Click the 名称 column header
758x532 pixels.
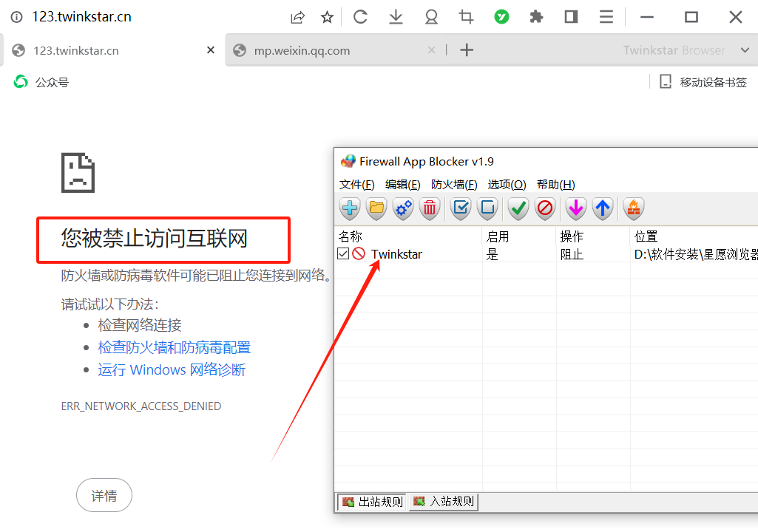coord(408,236)
